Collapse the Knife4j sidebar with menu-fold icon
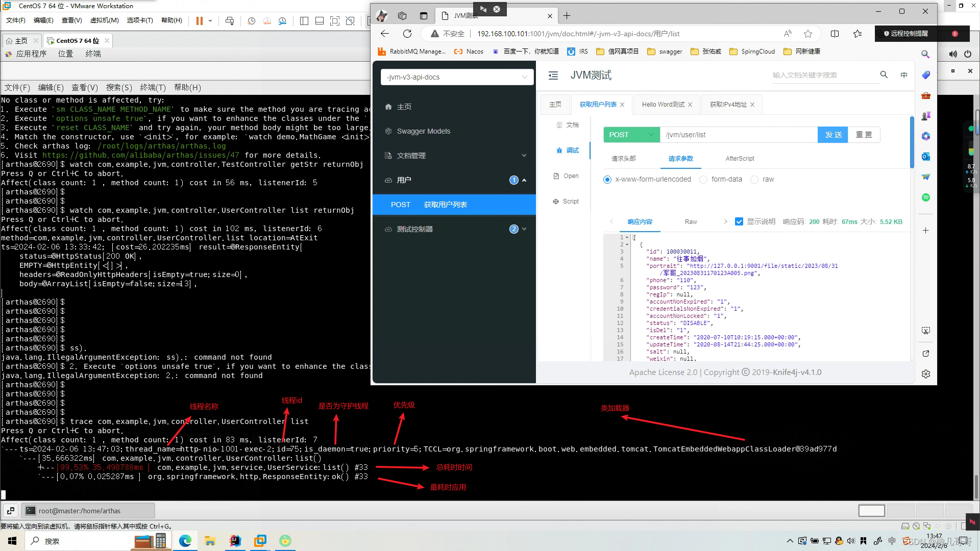The width and height of the screenshot is (980, 551). point(553,76)
